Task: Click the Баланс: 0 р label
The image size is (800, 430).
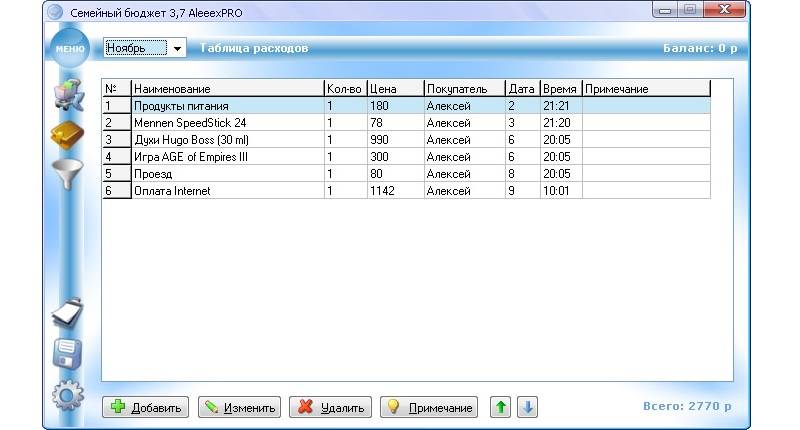Action: pyautogui.click(x=700, y=48)
